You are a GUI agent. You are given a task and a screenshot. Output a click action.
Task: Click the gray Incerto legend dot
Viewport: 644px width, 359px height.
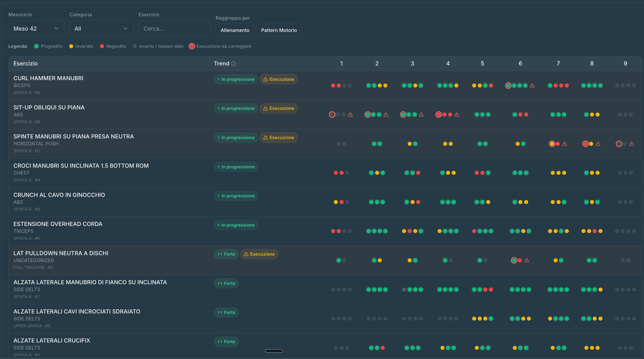135,46
